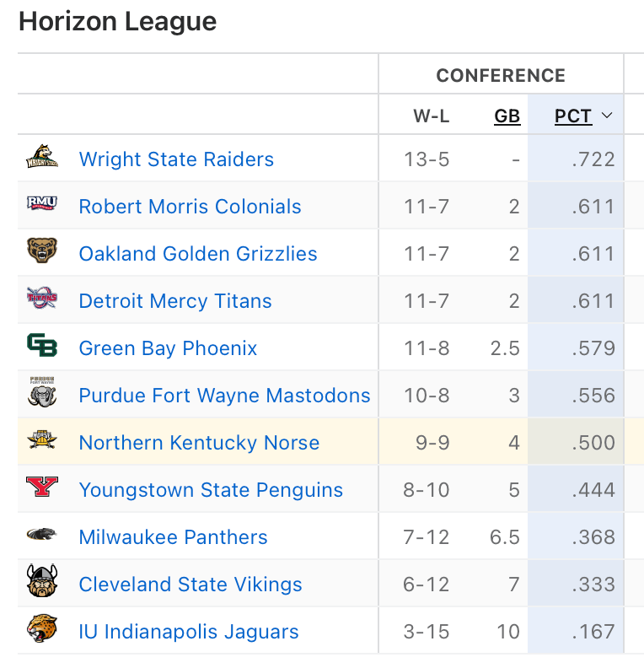Open Purdue Fort Wayne Mastodons link

tap(224, 396)
